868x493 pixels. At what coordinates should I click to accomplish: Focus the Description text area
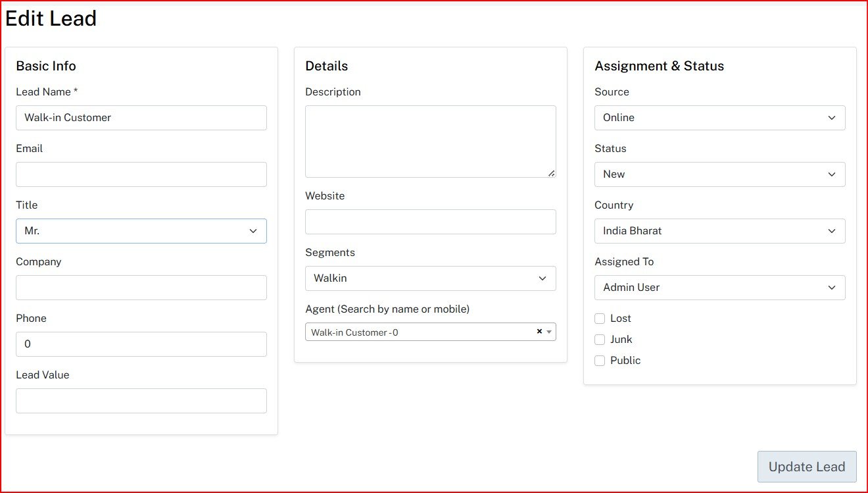click(430, 142)
